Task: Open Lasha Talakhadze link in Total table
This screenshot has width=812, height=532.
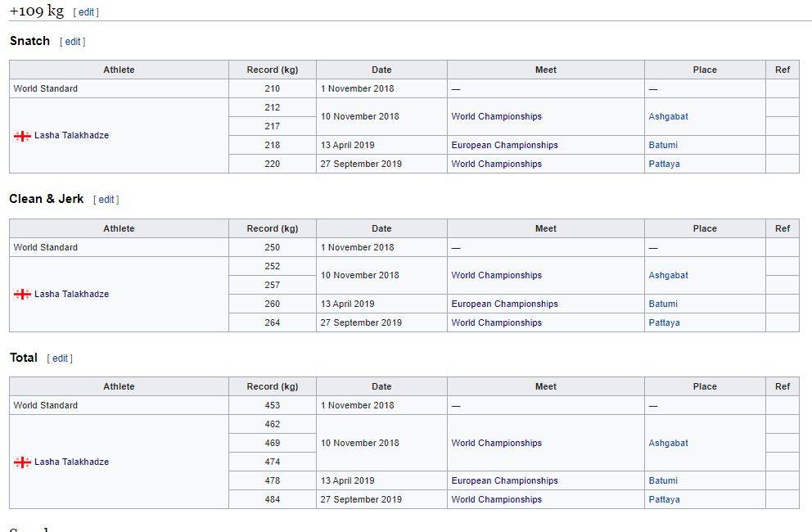Action: click(x=71, y=462)
